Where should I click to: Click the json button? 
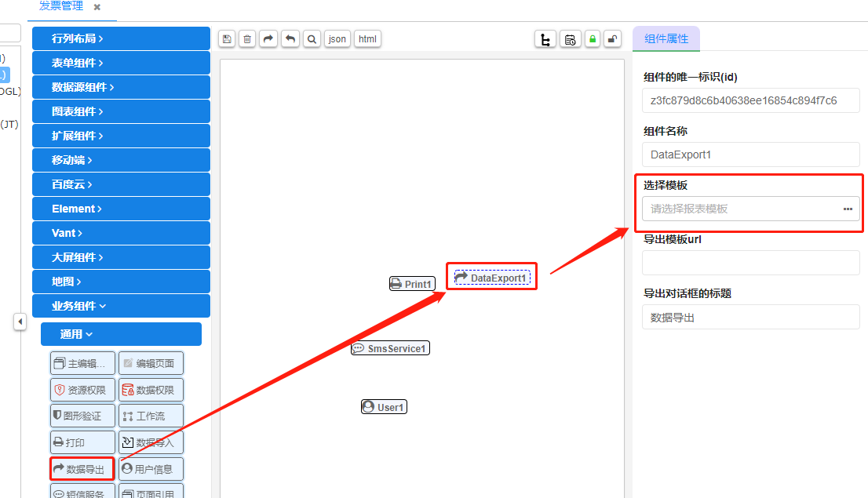point(337,39)
